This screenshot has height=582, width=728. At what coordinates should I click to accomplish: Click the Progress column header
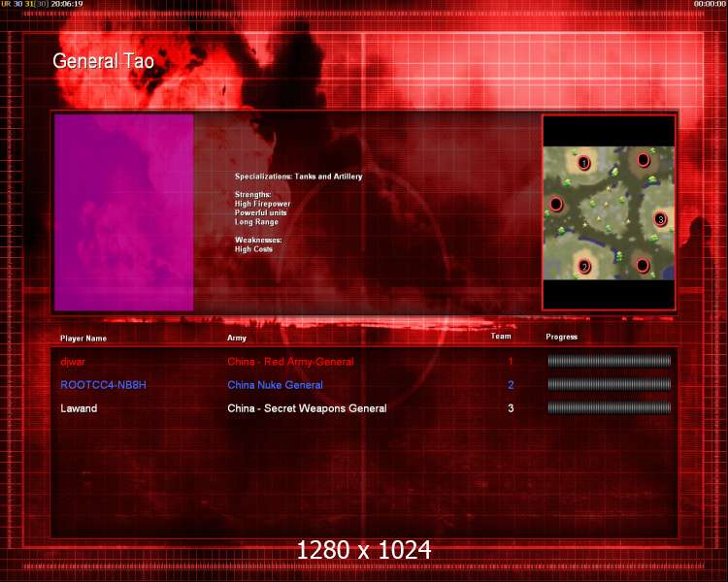tap(562, 337)
